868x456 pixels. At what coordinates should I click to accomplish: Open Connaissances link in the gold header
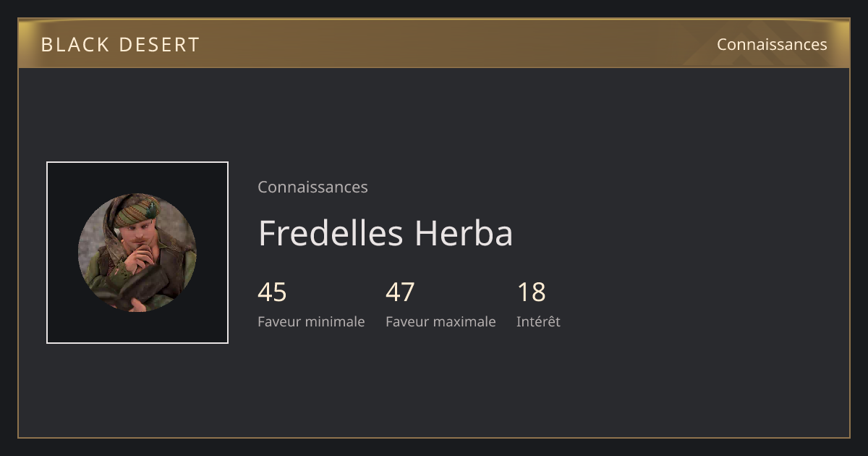click(x=772, y=44)
